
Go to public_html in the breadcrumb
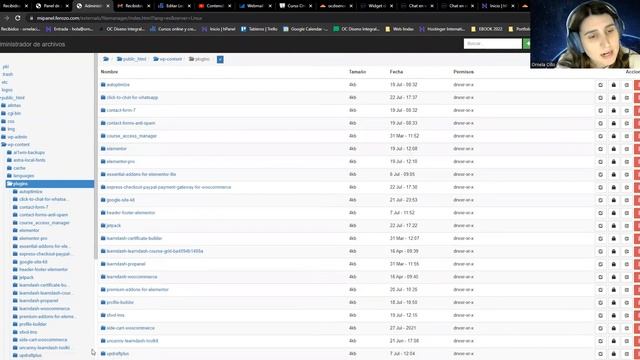[131, 59]
